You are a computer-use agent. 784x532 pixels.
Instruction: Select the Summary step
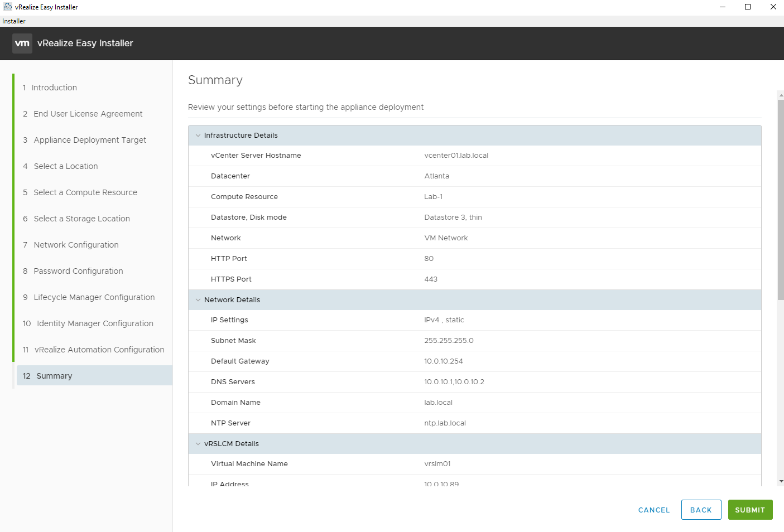tap(94, 376)
